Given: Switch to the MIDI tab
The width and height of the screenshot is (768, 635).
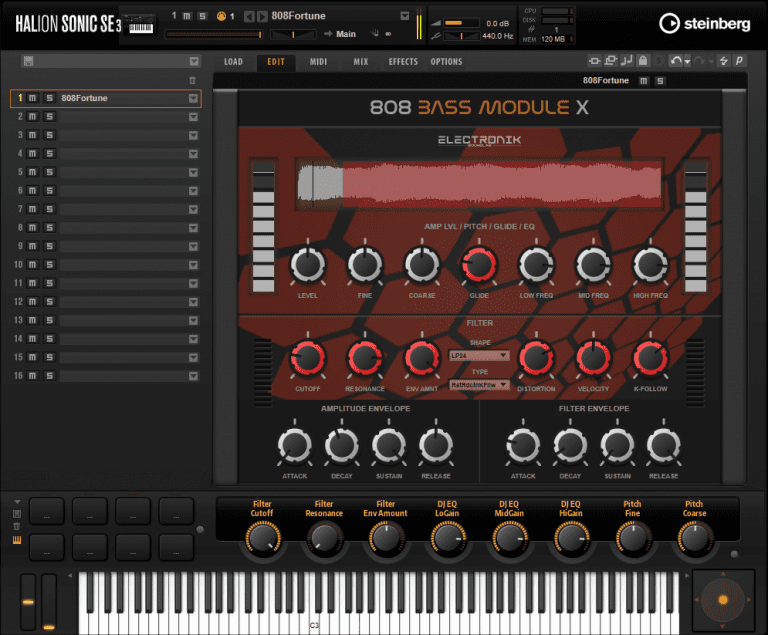Looking at the screenshot, I should pyautogui.click(x=318, y=62).
